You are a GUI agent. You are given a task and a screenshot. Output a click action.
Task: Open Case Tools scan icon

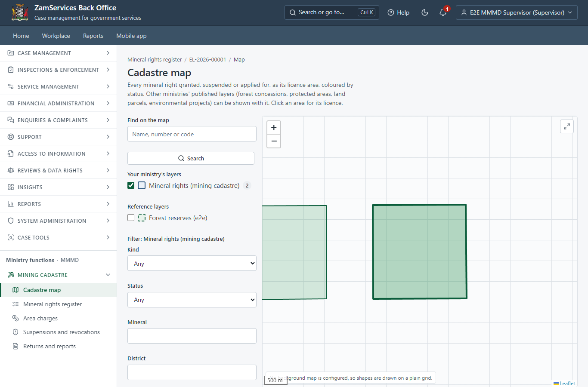point(11,237)
